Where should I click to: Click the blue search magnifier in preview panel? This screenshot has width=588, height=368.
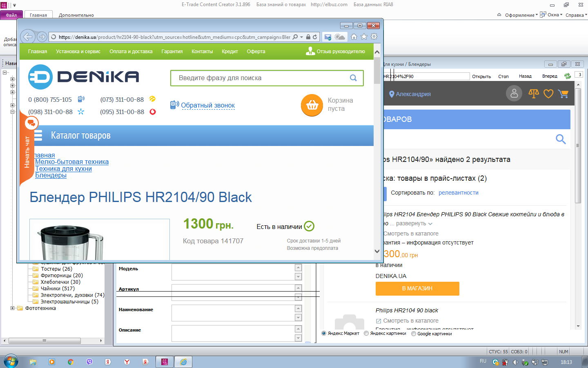point(561,139)
